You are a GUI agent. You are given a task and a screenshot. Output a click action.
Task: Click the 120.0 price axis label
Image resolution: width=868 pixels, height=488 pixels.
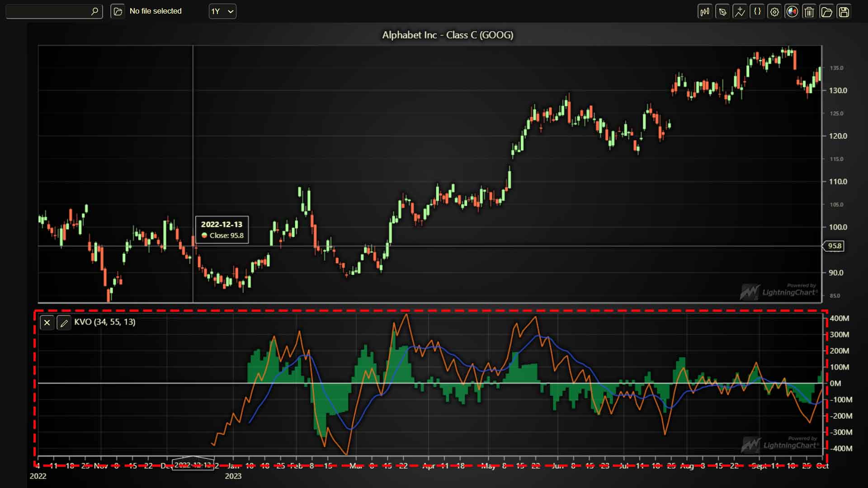pyautogui.click(x=838, y=136)
